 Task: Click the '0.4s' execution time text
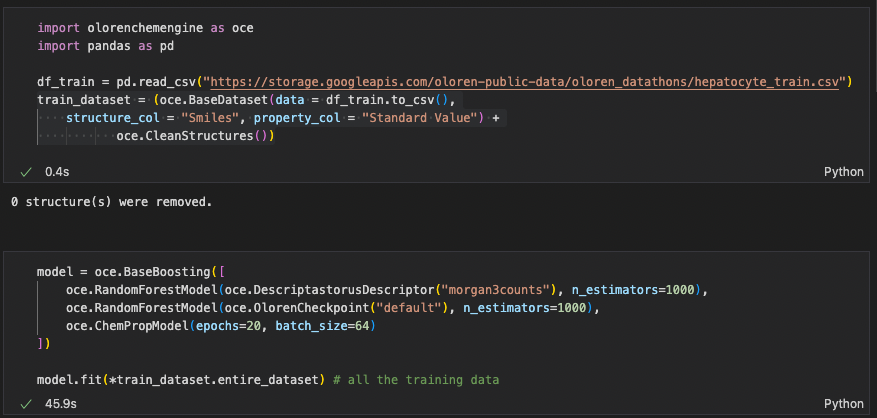pos(57,172)
